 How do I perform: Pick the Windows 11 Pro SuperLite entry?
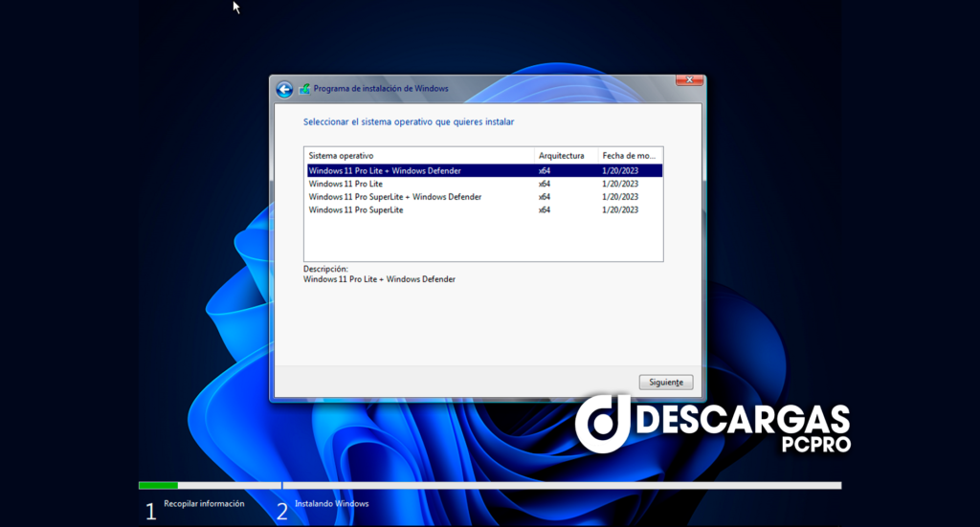point(355,210)
